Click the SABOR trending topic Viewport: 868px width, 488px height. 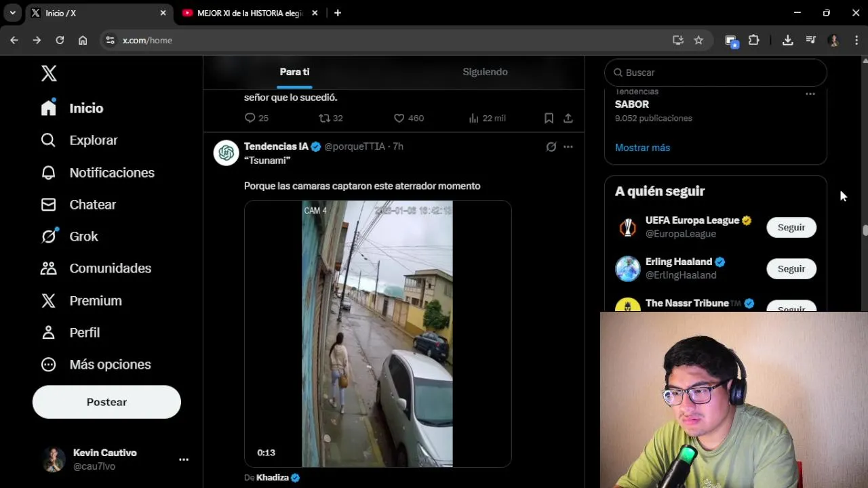[632, 104]
